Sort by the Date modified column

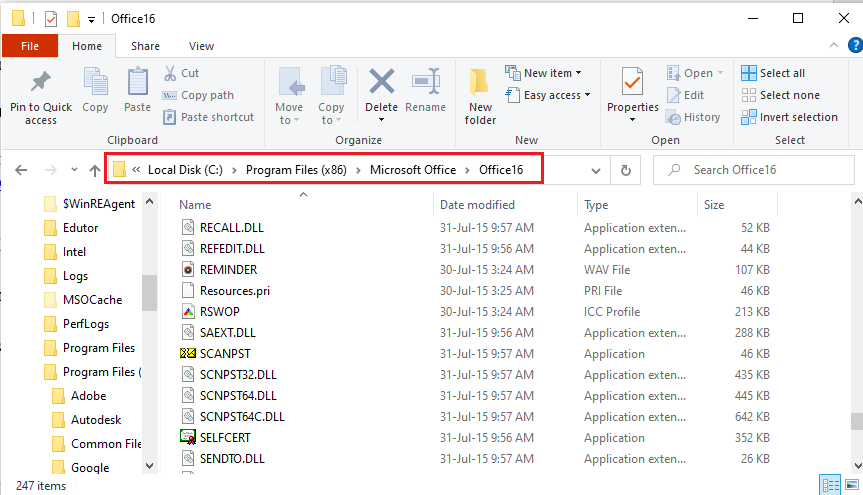[505, 205]
